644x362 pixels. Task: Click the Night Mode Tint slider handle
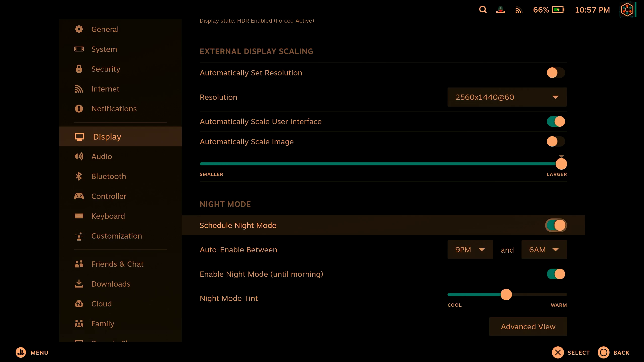506,294
